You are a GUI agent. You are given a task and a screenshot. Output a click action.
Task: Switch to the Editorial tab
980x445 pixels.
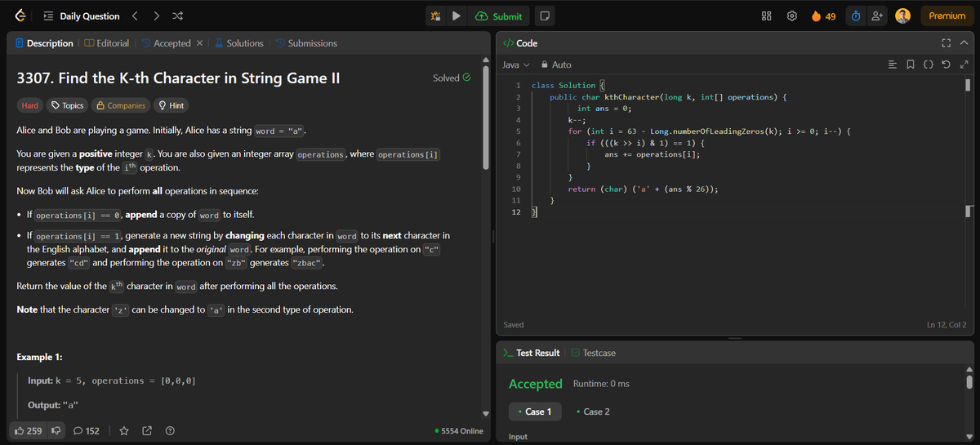[107, 43]
